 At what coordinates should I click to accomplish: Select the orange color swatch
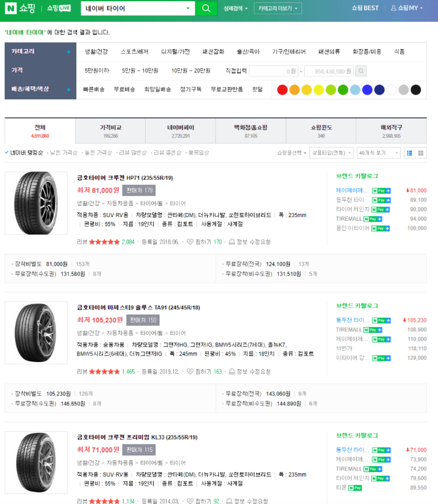[x=294, y=90]
